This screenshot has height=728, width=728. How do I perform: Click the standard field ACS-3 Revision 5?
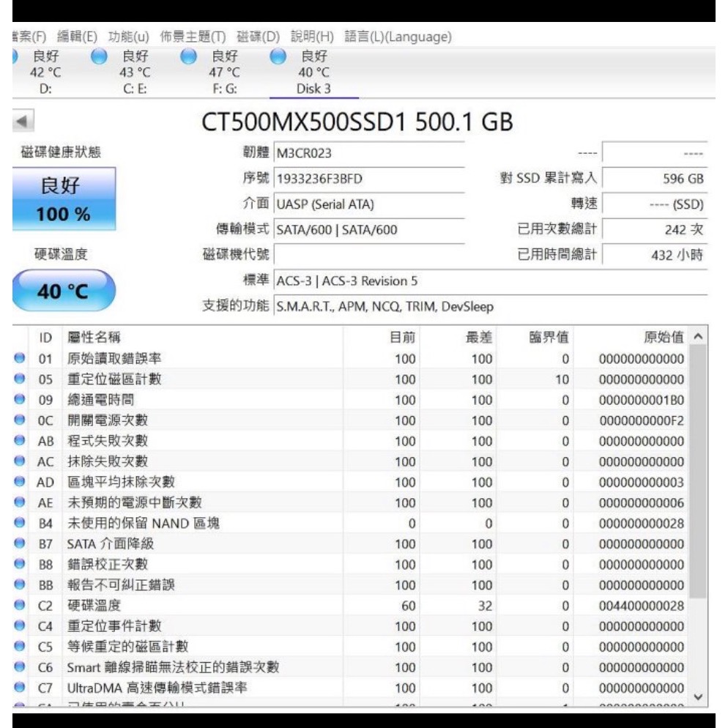491,281
